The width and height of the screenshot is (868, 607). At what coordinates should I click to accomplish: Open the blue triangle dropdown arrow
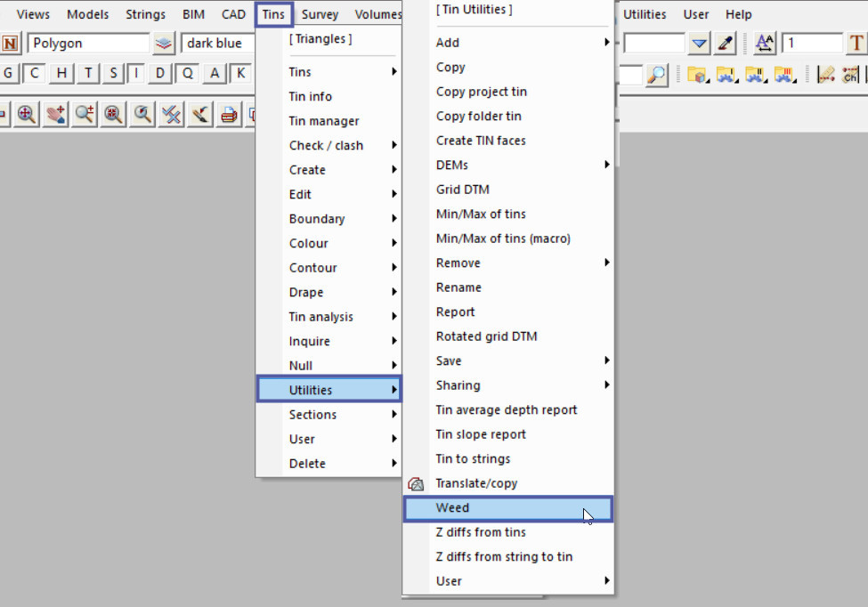coord(700,43)
